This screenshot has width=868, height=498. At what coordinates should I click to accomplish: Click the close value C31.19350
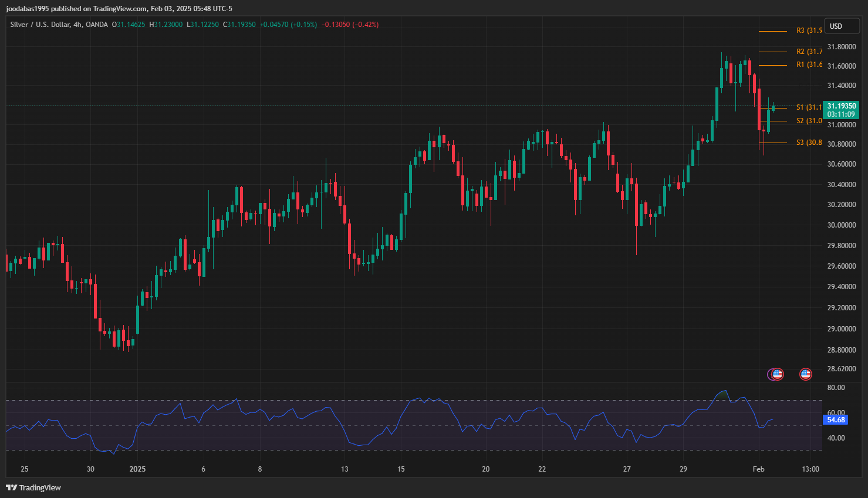(x=239, y=25)
